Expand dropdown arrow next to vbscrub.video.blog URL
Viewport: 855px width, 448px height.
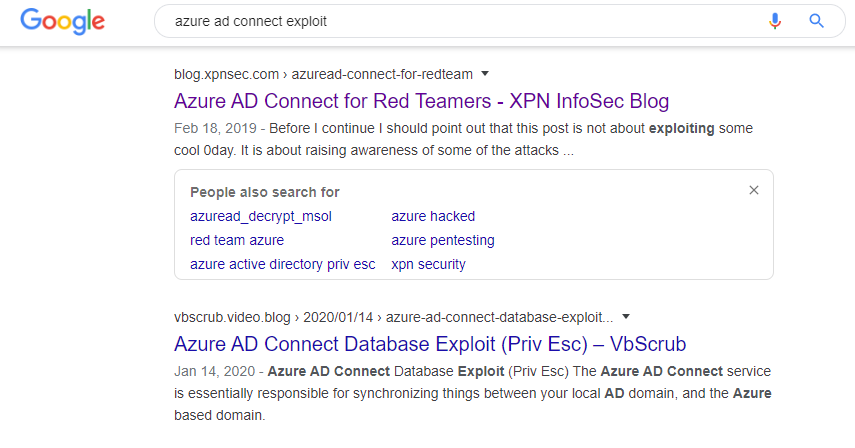coord(626,317)
